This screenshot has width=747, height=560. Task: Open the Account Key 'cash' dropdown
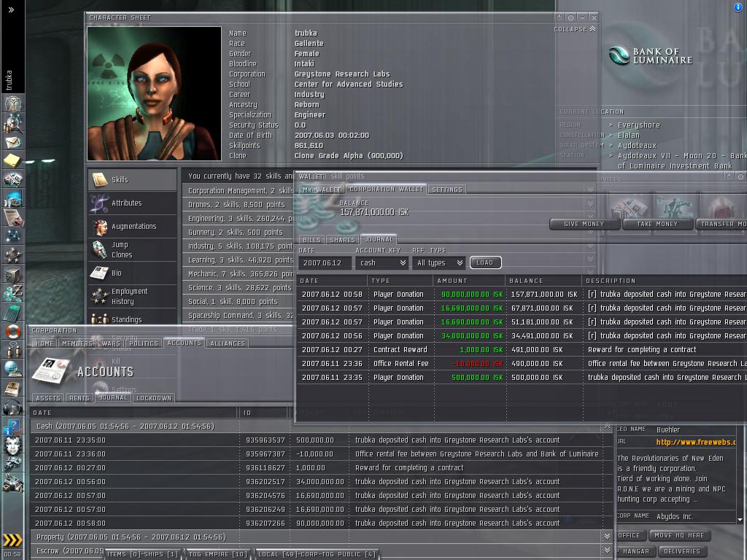coord(382,262)
